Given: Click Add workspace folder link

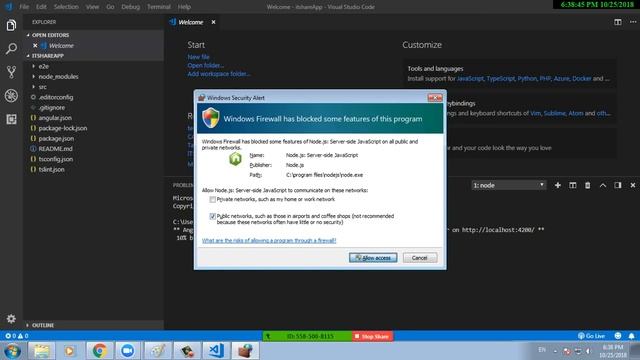Looking at the screenshot, I should [219, 74].
